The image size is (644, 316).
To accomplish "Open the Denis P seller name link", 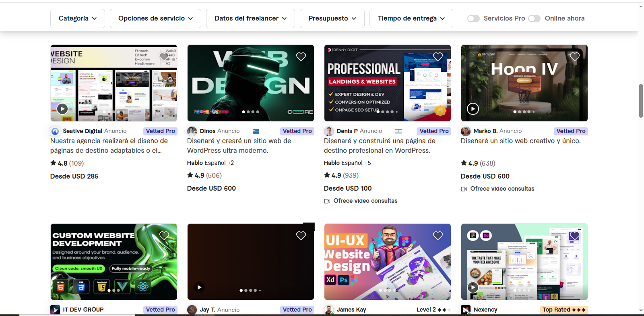I will [x=347, y=131].
